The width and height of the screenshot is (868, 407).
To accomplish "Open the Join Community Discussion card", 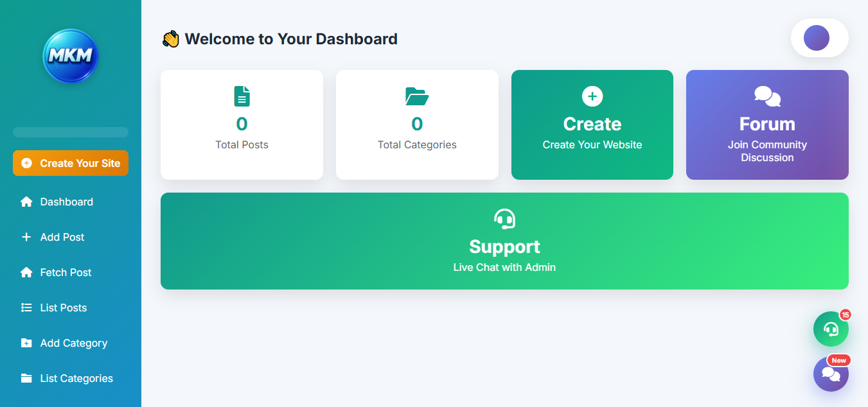I will coord(767,125).
